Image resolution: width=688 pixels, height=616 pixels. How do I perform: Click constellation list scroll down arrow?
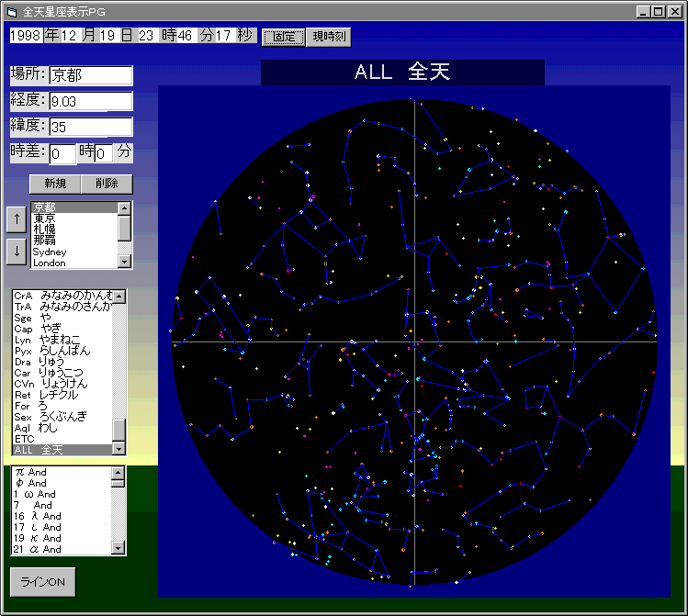tap(118, 449)
